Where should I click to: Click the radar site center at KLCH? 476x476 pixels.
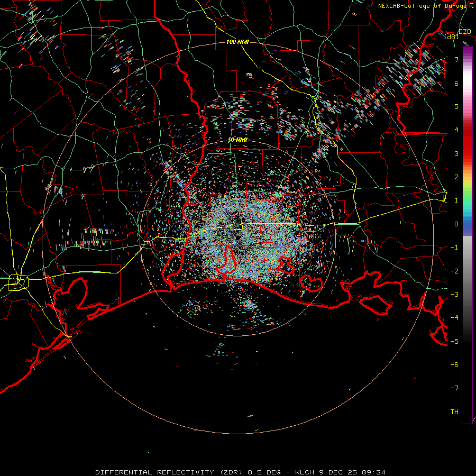tap(237, 237)
